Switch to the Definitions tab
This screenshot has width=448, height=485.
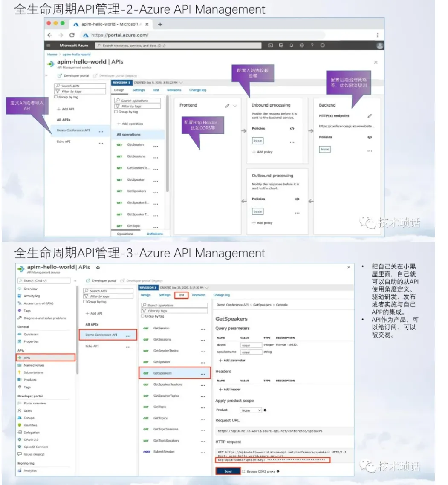pyautogui.click(x=155, y=234)
